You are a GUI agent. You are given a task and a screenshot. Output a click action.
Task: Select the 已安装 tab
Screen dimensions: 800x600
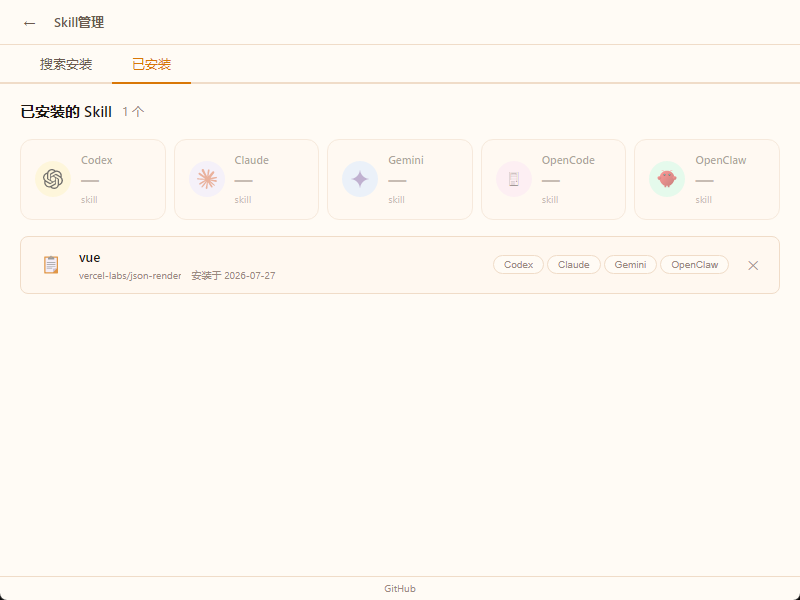(152, 64)
